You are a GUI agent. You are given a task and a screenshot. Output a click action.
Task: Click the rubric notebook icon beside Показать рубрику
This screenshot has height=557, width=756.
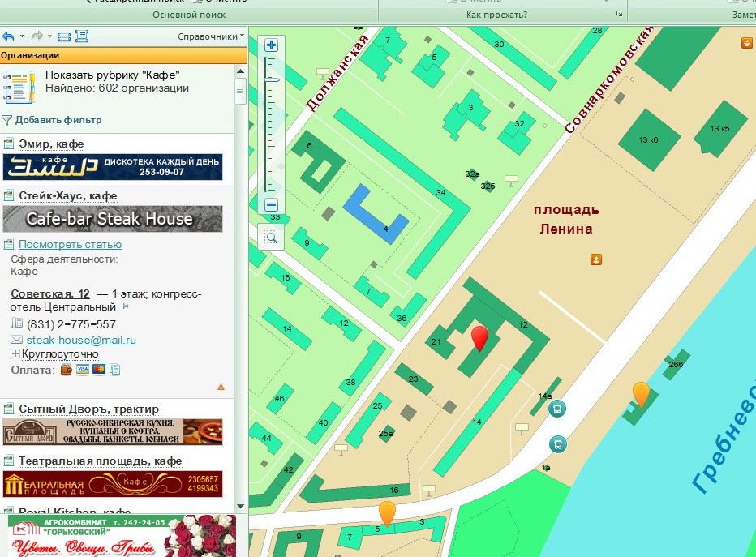19,87
